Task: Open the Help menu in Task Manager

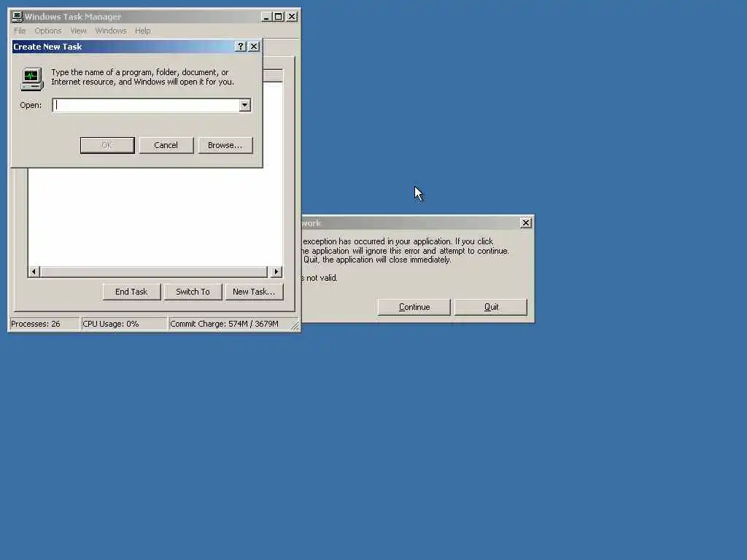Action: click(x=142, y=31)
